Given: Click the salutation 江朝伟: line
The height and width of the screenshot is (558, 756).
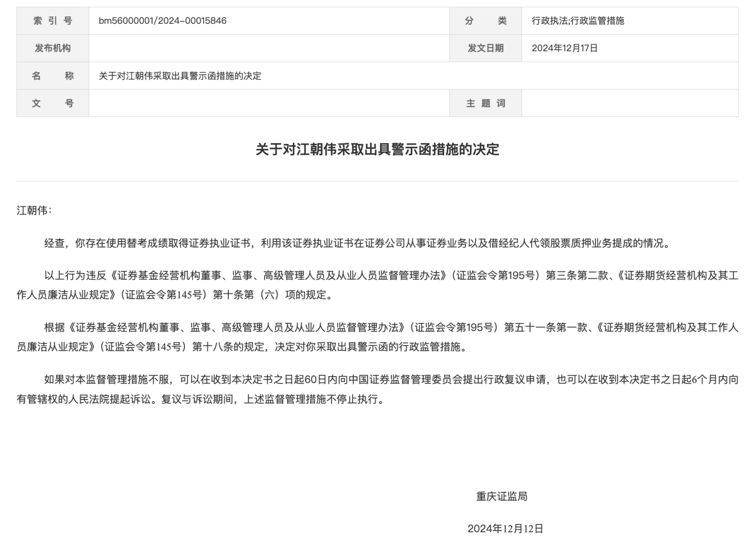Looking at the screenshot, I should pos(34,210).
